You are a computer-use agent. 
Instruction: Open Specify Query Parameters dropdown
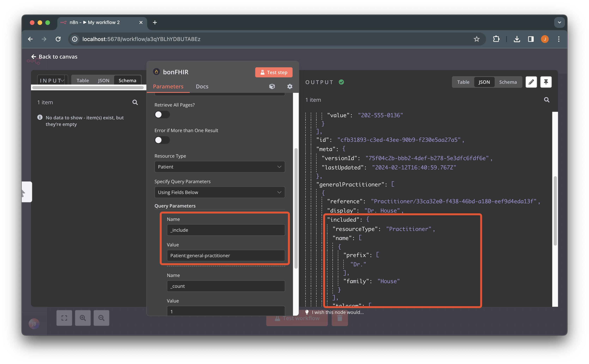[x=220, y=192]
